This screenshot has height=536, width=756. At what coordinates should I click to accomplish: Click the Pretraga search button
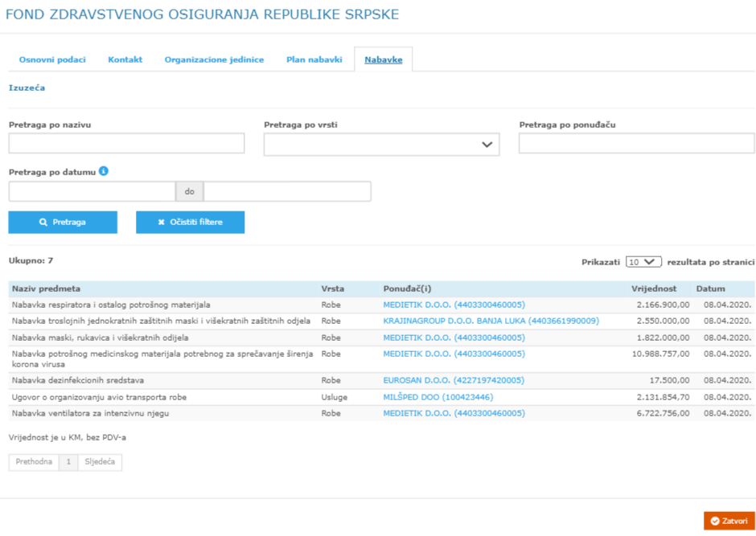(63, 222)
